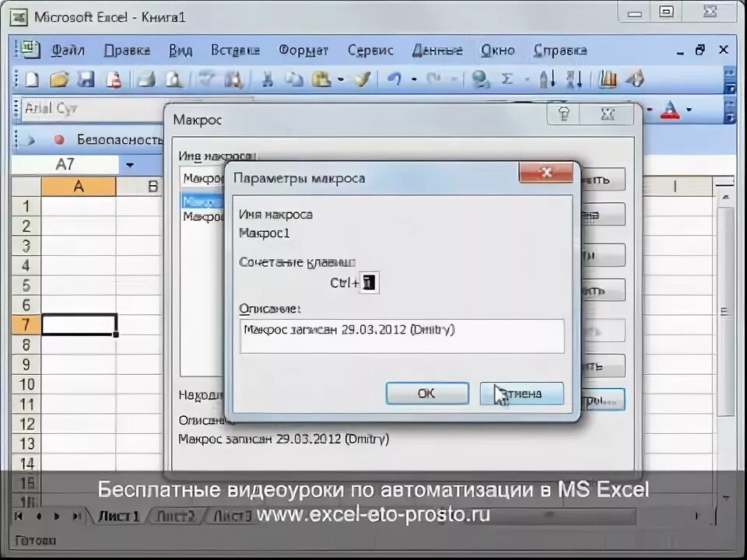Screen dimensions: 747x560
Task: Sort ascending with the A-Z icon
Action: 547,79
